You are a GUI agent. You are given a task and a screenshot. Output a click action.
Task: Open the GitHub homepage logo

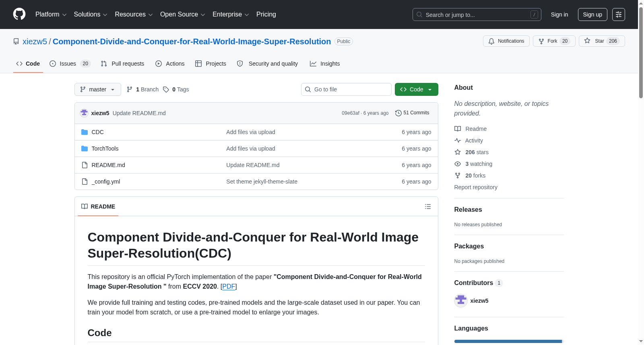tap(19, 14)
